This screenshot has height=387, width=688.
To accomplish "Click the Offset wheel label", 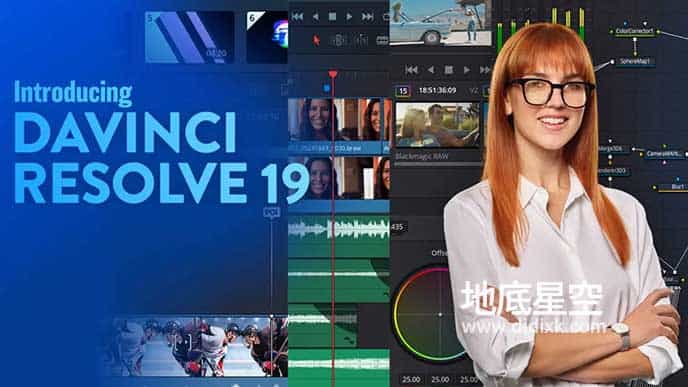I will click(439, 253).
